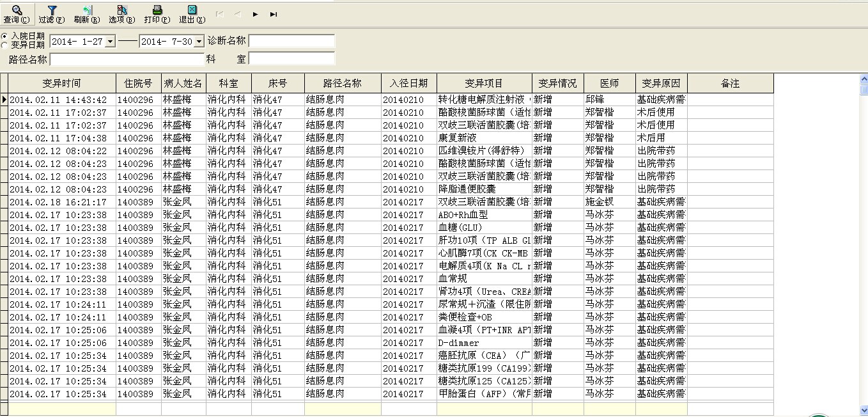This screenshot has width=868, height=417.
Task: Click the 诊断名称 input field
Action: pyautogui.click(x=291, y=41)
